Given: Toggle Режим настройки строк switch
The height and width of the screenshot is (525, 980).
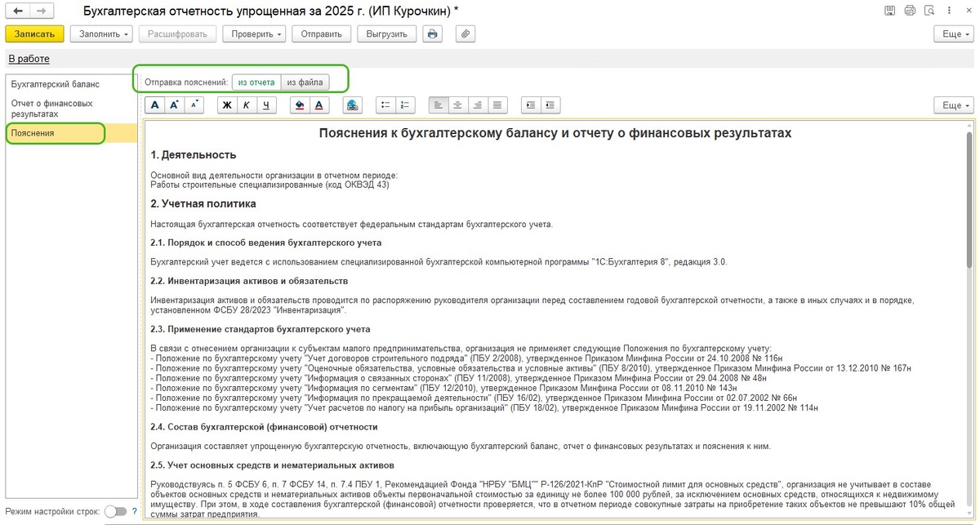Looking at the screenshot, I should [x=116, y=511].
